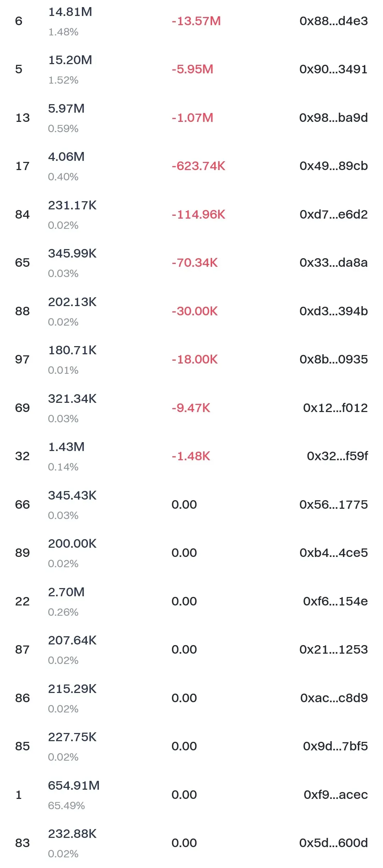
Task: Click the top holder address 0xf9...acec
Action: (335, 795)
